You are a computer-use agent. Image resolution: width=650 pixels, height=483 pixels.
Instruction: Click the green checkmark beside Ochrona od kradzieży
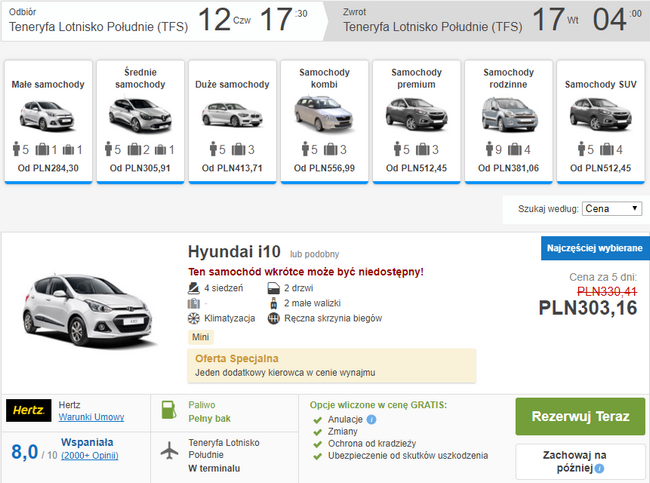coord(318,444)
